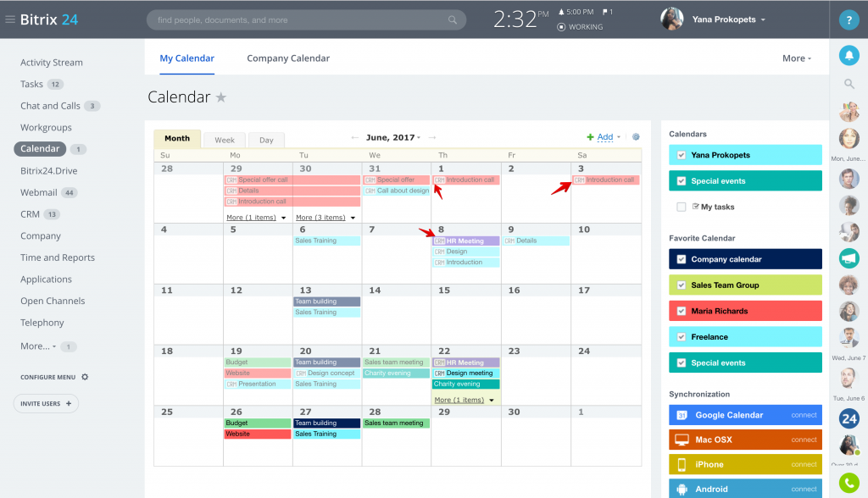The image size is (868, 498).
Task: Connect Android synchronization
Action: (804, 490)
